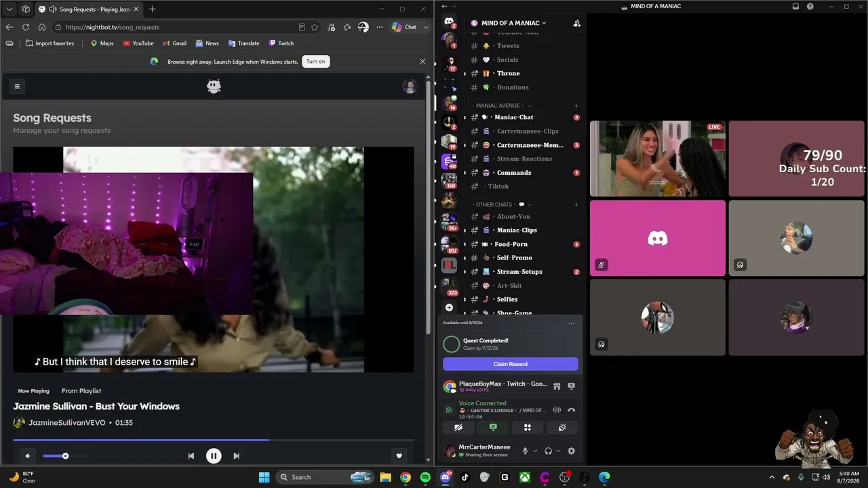Mute the Nightbot player volume icon
The width and height of the screenshot is (868, 488).
point(28,456)
